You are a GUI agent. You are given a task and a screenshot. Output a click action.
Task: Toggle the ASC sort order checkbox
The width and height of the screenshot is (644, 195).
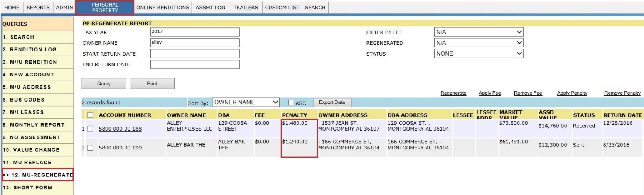(292, 103)
